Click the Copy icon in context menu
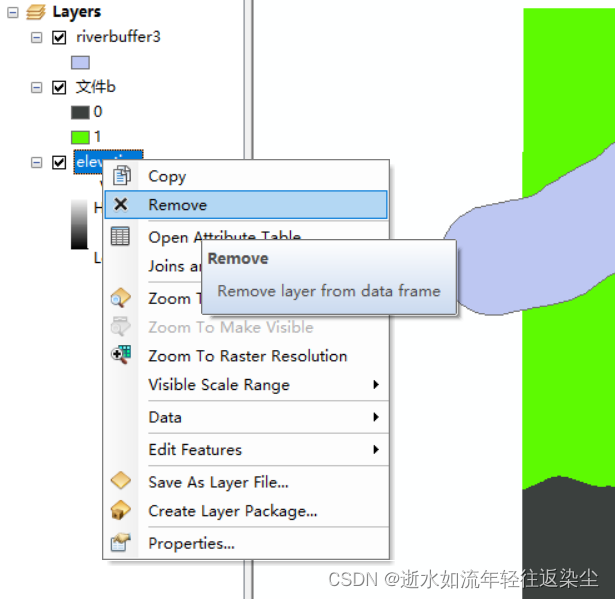 [x=122, y=175]
